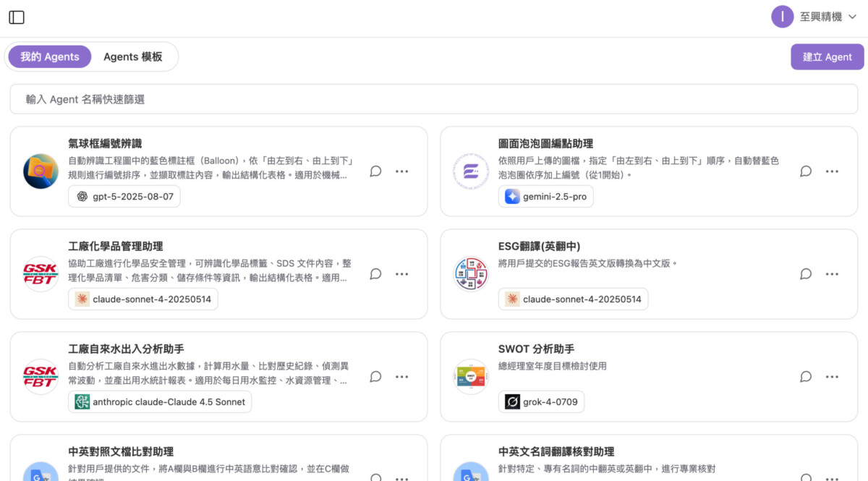The image size is (868, 481).
Task: Click the OpenAI logo in gpt-5 model tag
Action: [x=83, y=196]
